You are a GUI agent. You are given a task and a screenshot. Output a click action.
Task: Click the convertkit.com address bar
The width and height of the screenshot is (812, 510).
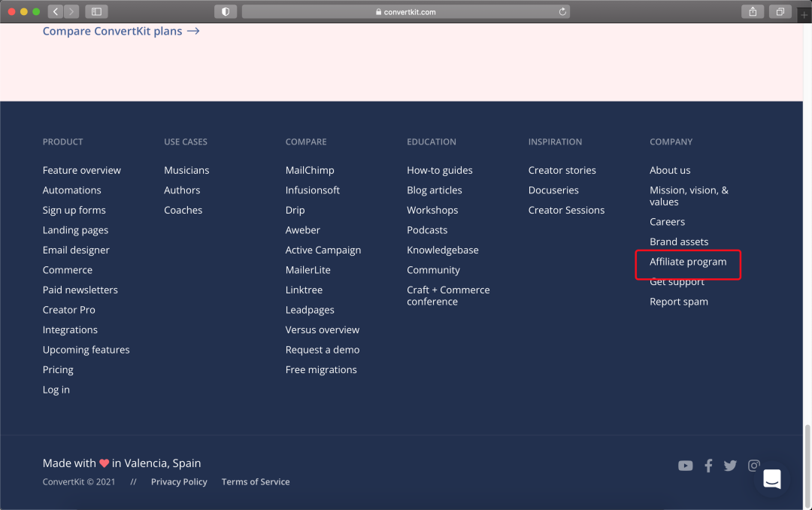(405, 11)
